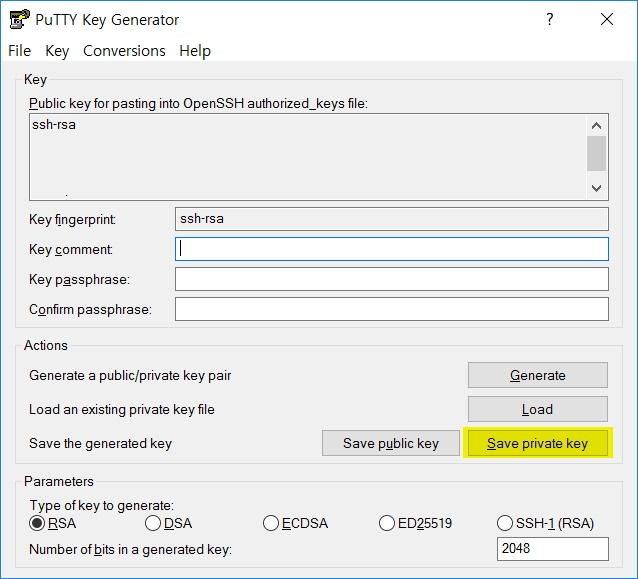Click the 'Load an existing private key file' label
This screenshot has width=638, height=579.
click(122, 409)
